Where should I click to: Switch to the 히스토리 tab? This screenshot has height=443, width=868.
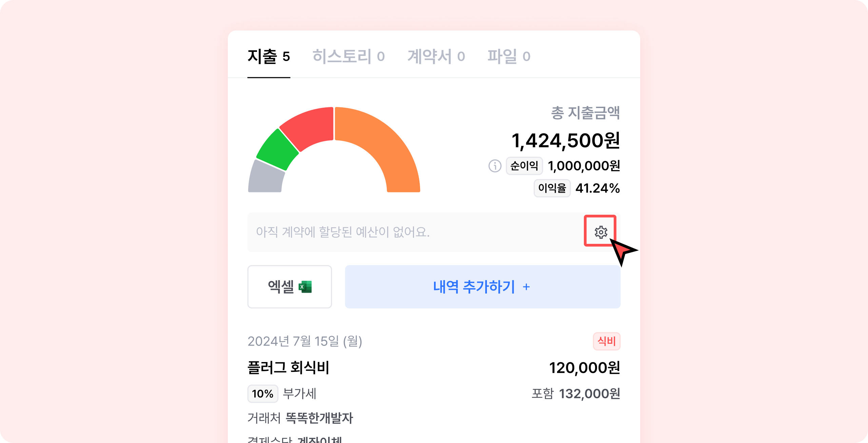348,57
